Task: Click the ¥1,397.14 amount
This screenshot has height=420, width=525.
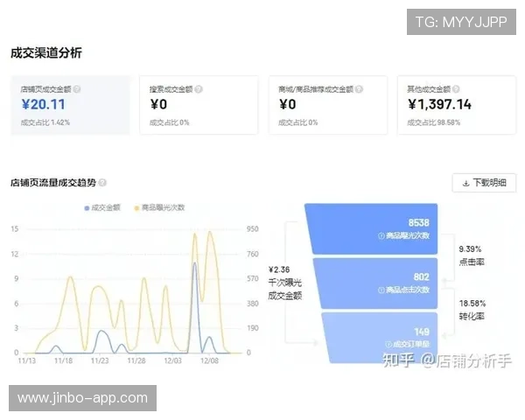Action: (439, 104)
